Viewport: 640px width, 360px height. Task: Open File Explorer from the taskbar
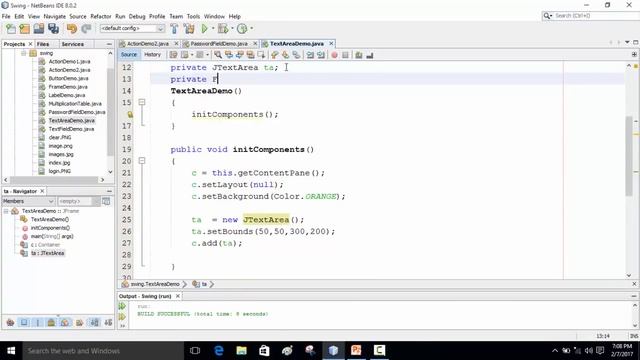coord(242,351)
